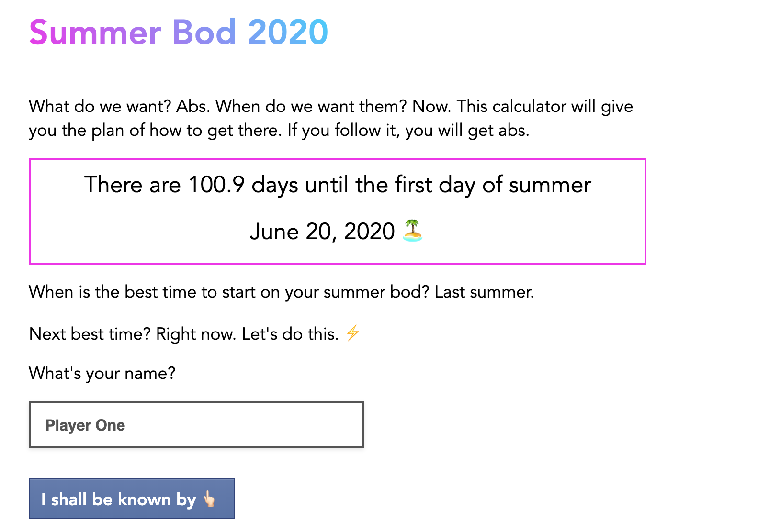Click the Last summer answer text

click(484, 292)
